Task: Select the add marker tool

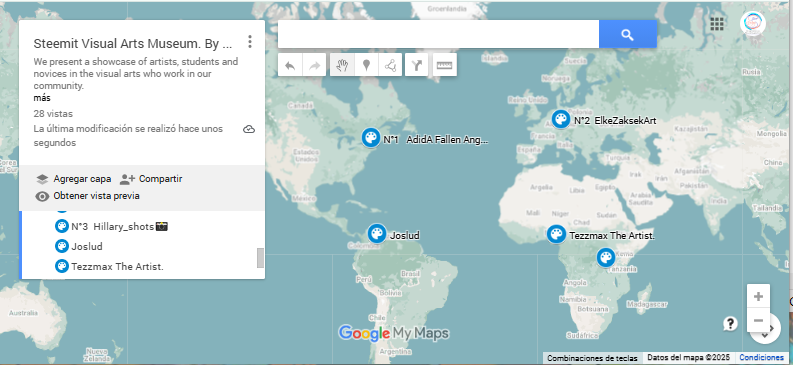Action: click(367, 65)
